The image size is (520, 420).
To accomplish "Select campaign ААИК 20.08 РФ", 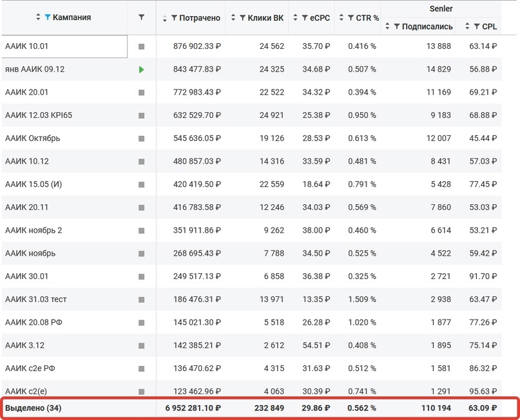I will (x=34, y=322).
